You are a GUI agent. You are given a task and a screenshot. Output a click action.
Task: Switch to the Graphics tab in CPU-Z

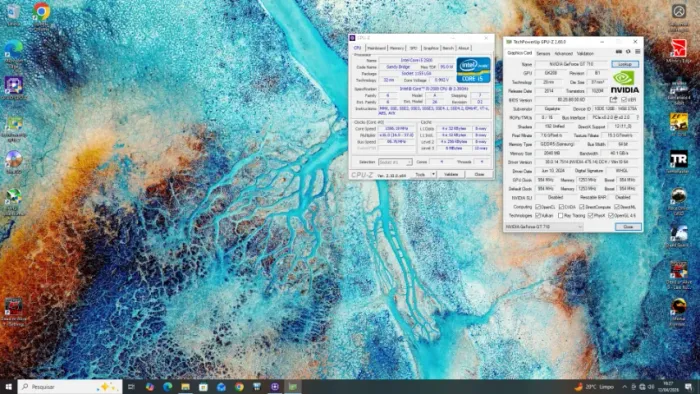tap(431, 48)
